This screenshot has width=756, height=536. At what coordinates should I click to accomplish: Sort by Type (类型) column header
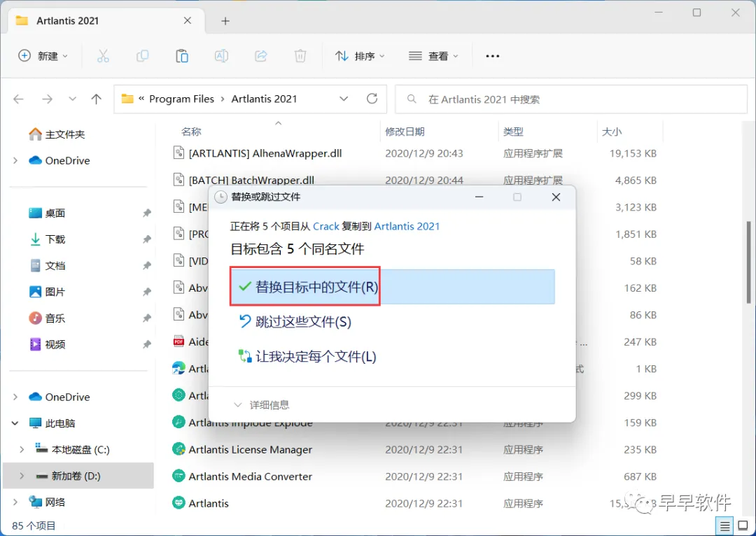(x=513, y=132)
